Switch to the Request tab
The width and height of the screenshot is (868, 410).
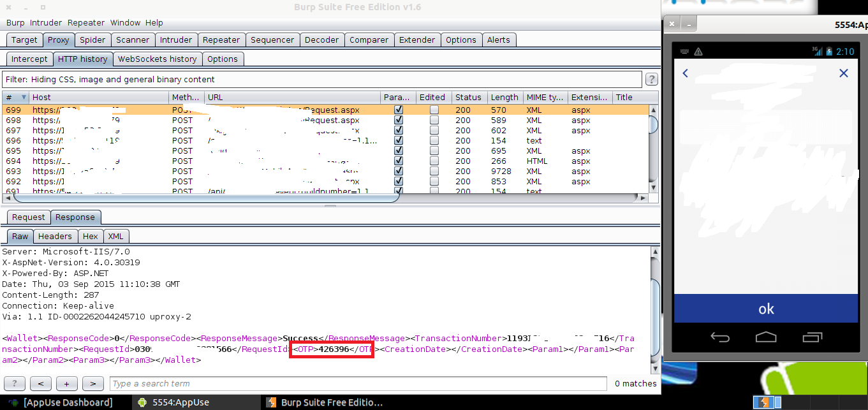29,217
